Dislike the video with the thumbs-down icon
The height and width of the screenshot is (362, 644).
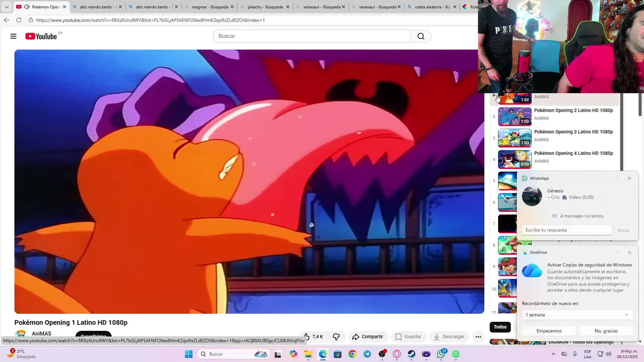(336, 336)
